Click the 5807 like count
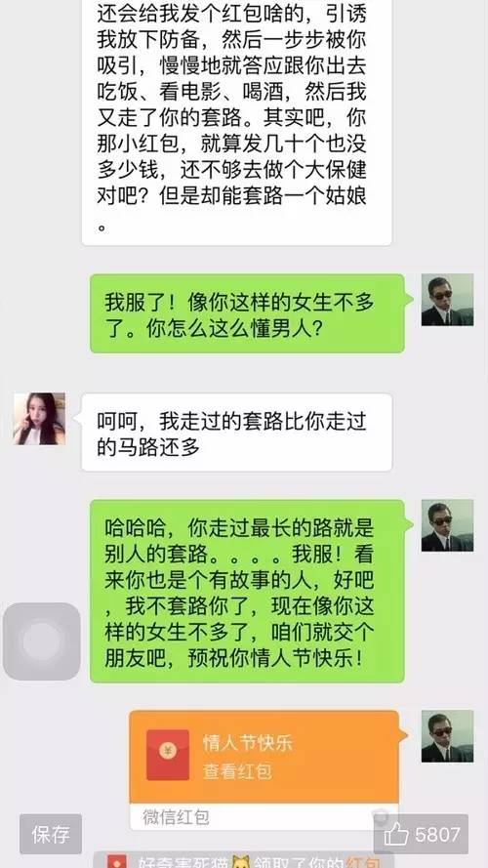Image resolution: width=488 pixels, height=868 pixels. (437, 834)
